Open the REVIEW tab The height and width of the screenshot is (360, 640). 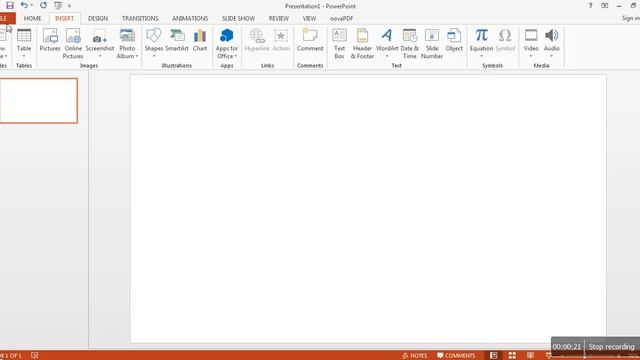pyautogui.click(x=279, y=18)
